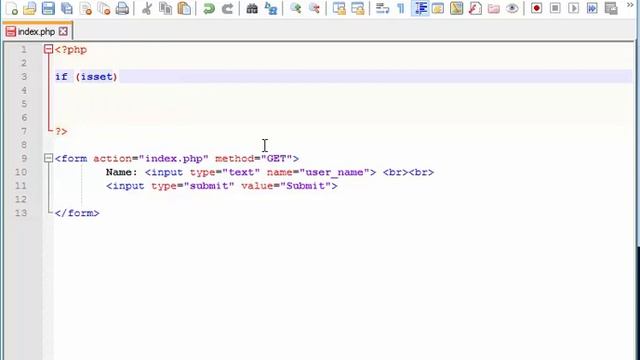640x360 pixels.
Task: Click line number 3 in margin
Action: (24, 76)
